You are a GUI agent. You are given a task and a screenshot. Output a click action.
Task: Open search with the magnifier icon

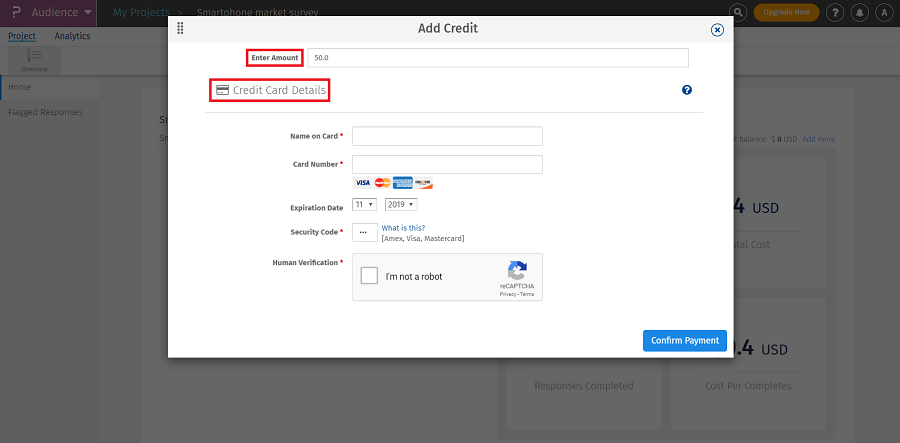tap(738, 12)
